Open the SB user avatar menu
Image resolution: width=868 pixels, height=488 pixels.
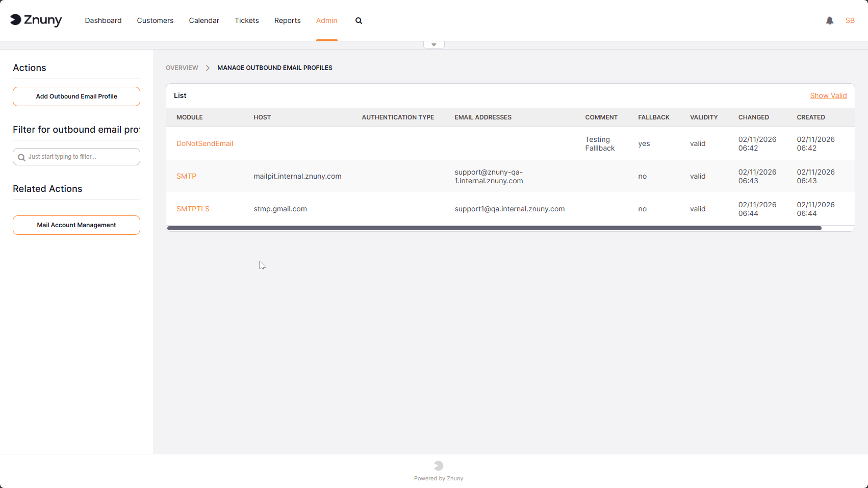(850, 21)
